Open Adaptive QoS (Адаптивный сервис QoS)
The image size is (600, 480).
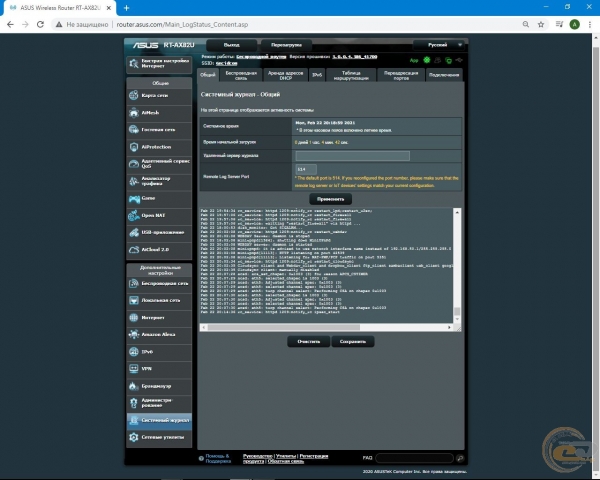(159, 164)
